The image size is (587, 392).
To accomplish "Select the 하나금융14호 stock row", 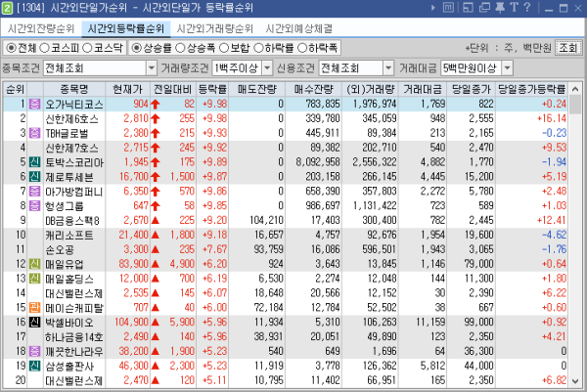I will 286,336.
